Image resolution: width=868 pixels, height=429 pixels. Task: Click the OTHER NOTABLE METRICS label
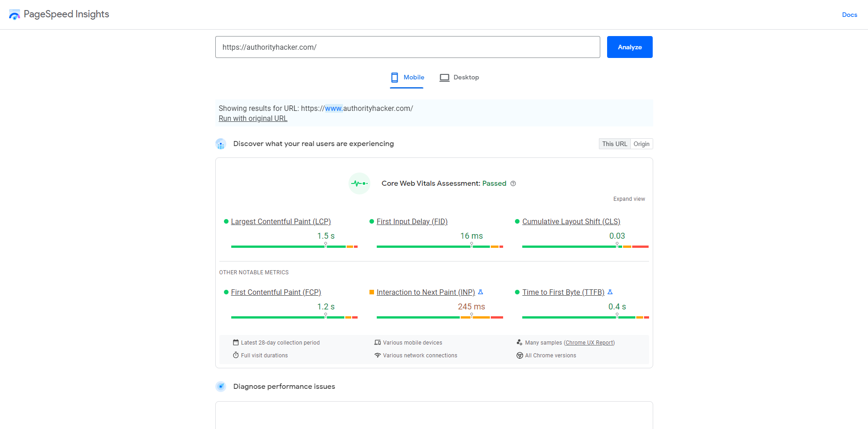point(254,272)
